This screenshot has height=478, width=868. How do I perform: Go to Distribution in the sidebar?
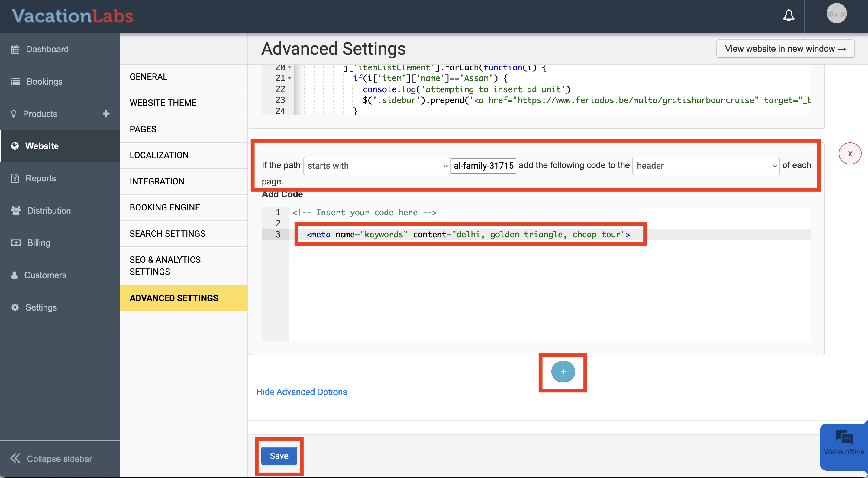pos(49,211)
